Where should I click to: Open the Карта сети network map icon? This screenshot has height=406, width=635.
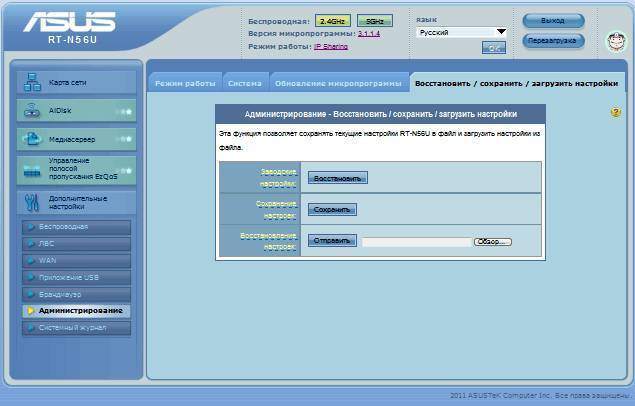click(31, 82)
